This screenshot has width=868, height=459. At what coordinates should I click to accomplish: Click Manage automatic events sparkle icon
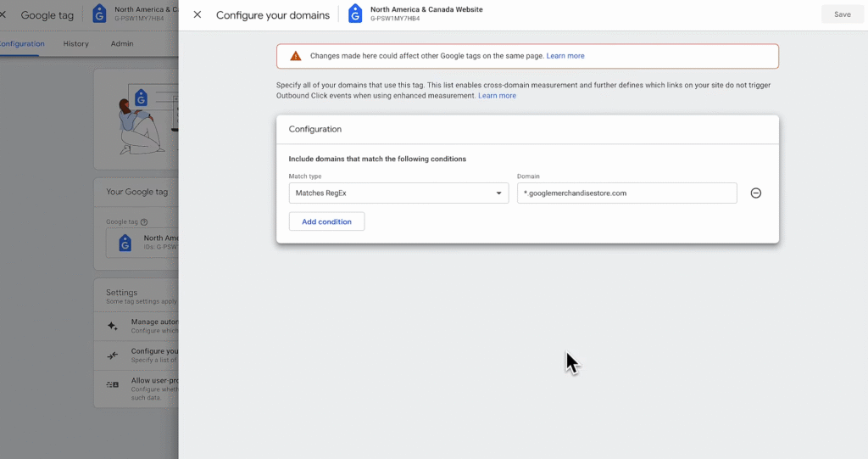pos(113,326)
